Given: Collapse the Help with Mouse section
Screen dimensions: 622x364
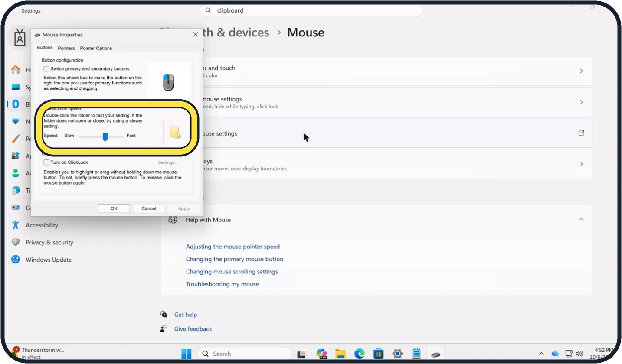Looking at the screenshot, I should 581,220.
